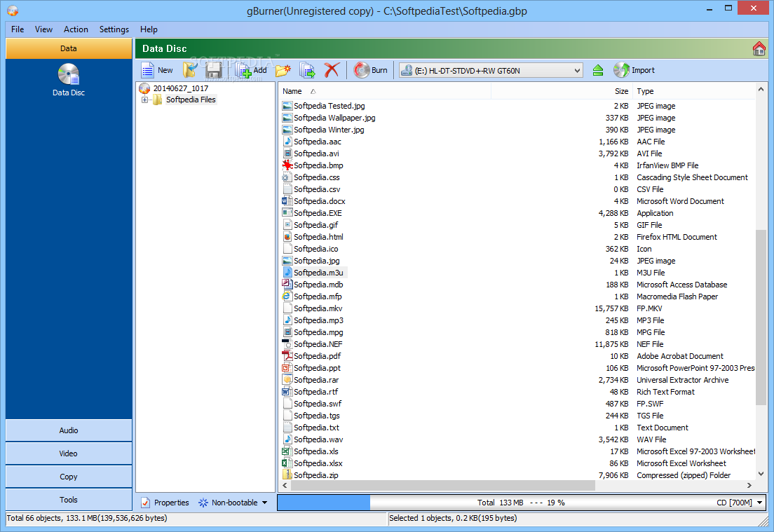774x532 pixels.
Task: Open the CD [700M] media size dropdown
Action: click(x=760, y=503)
